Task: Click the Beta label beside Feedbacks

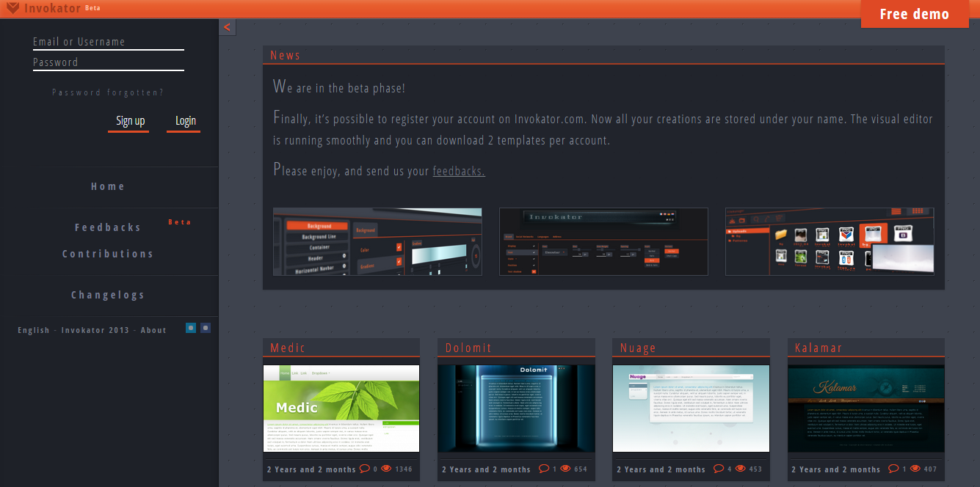Action: click(180, 221)
